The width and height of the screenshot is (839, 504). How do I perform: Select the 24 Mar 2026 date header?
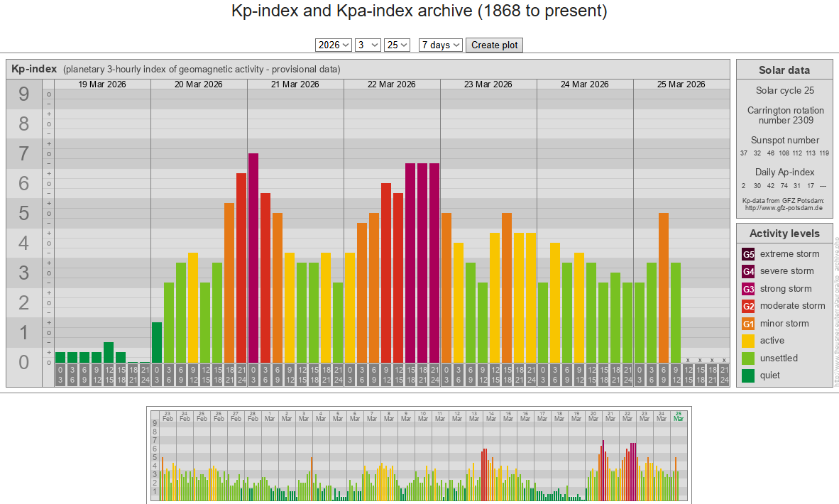(x=585, y=84)
